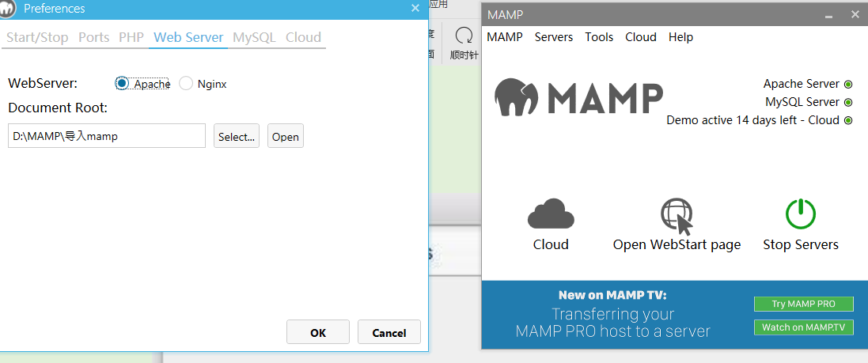
Task: Click the MAMP elephant logo
Action: click(516, 96)
